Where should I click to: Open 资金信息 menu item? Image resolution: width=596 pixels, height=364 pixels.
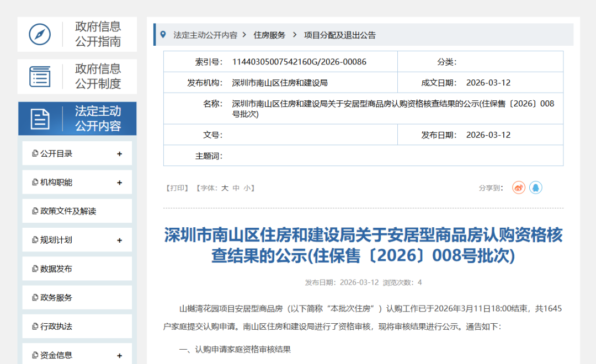[x=77, y=354]
